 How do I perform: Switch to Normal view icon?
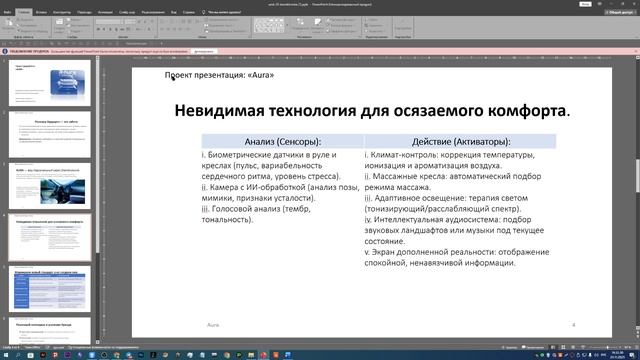click(553, 347)
